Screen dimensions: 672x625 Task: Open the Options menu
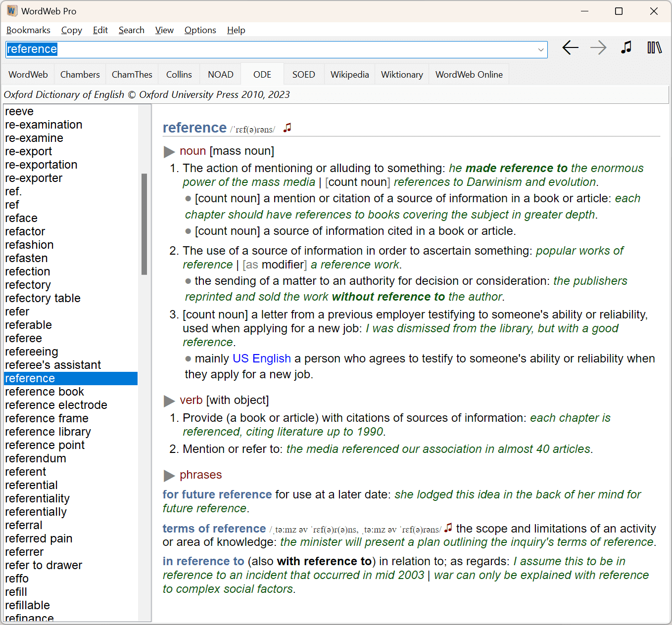click(200, 30)
